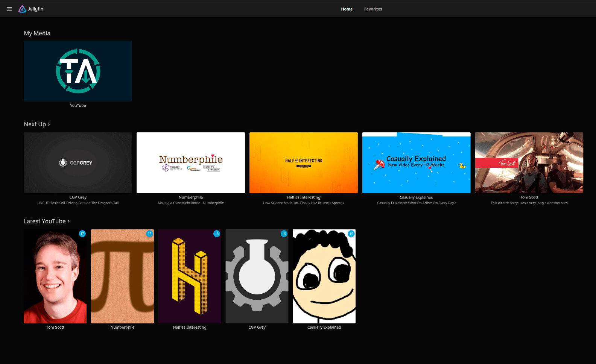Viewport: 596px width, 364px height.
Task: Click CGP Grey channel link in Next Up
Action: 78,197
